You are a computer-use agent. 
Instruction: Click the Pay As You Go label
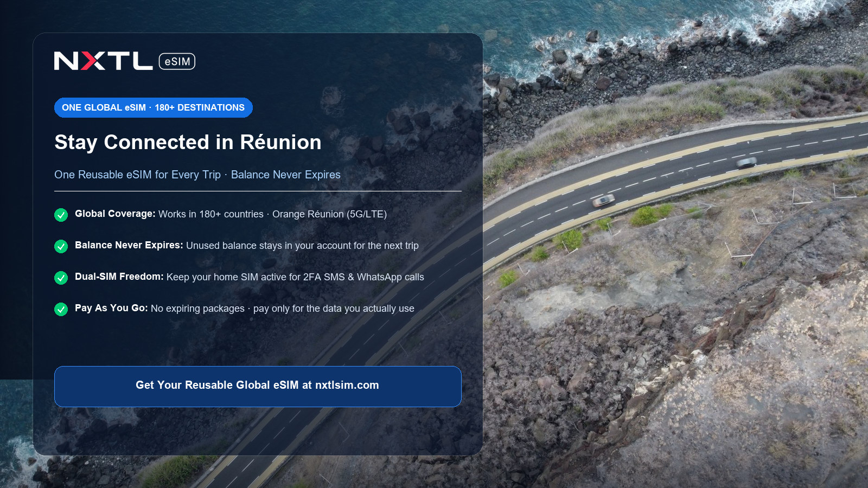click(111, 308)
